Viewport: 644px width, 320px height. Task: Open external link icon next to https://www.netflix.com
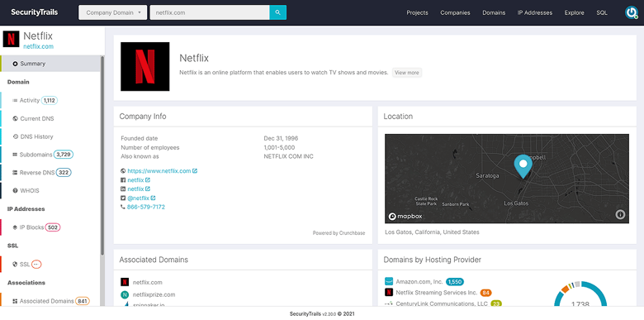(x=195, y=170)
